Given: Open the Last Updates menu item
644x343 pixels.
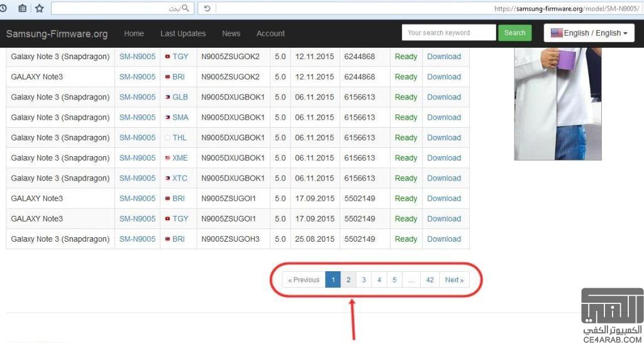Looking at the screenshot, I should coord(183,34).
